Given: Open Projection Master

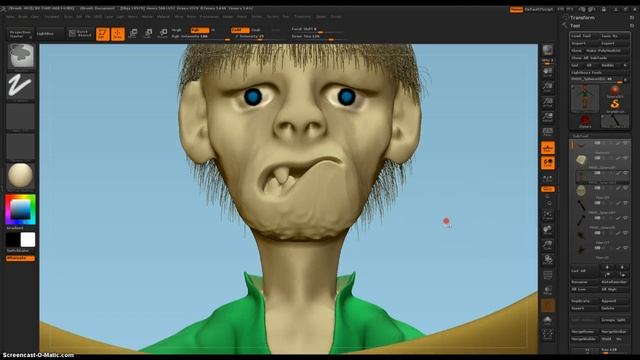Looking at the screenshot, I should 20,33.
